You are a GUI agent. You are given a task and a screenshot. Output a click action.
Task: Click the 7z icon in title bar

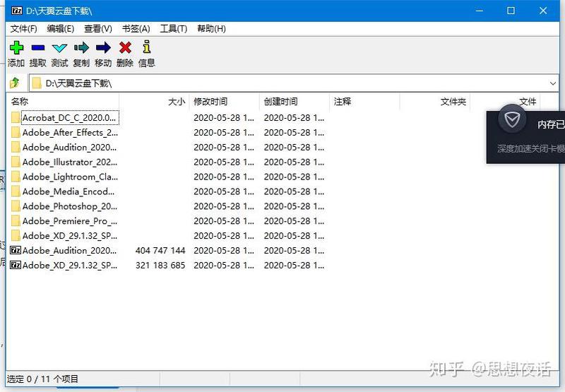pyautogui.click(x=16, y=11)
